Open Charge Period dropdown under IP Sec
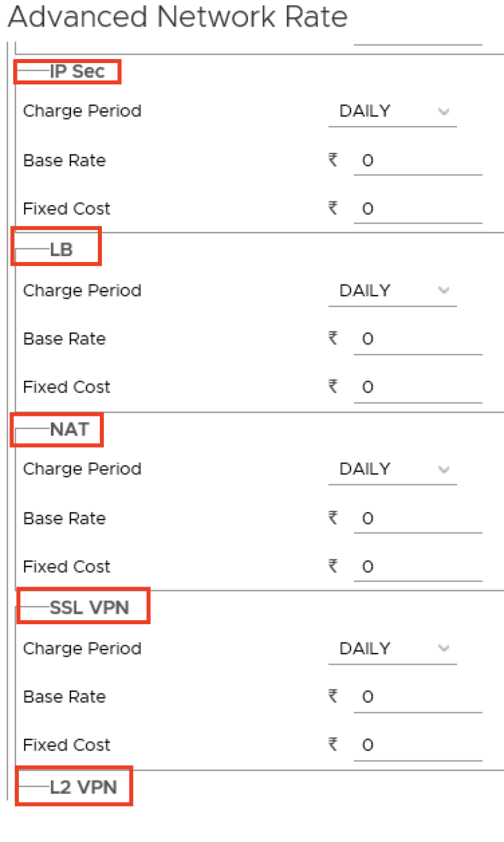The width and height of the screenshot is (504, 842). [393, 111]
